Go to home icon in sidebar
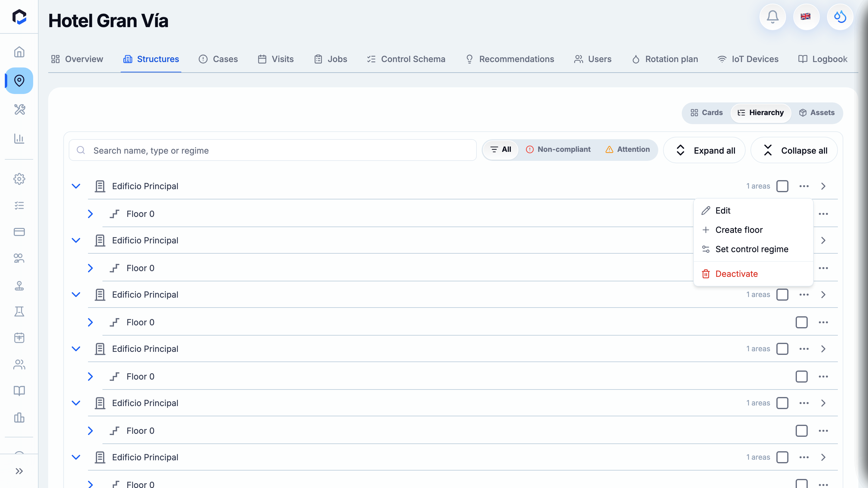Screen dimensions: 868x488 click(x=19, y=52)
